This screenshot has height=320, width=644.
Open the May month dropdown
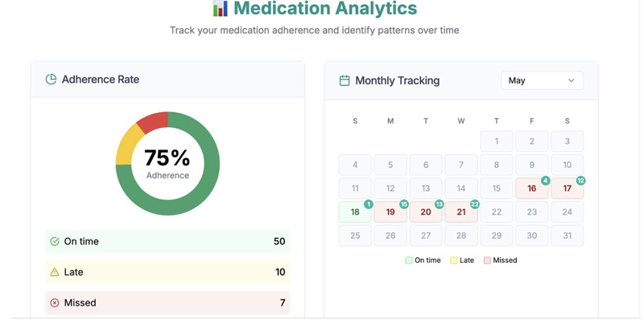tap(542, 80)
